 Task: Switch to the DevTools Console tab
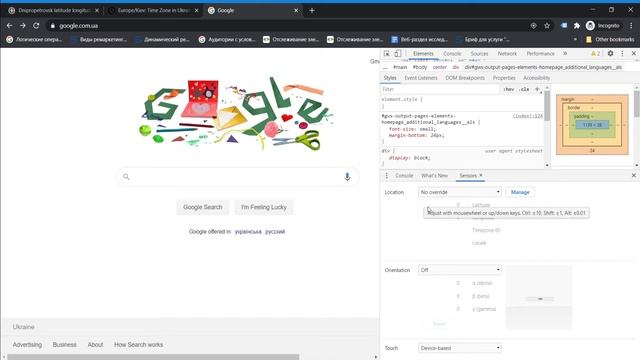452,53
